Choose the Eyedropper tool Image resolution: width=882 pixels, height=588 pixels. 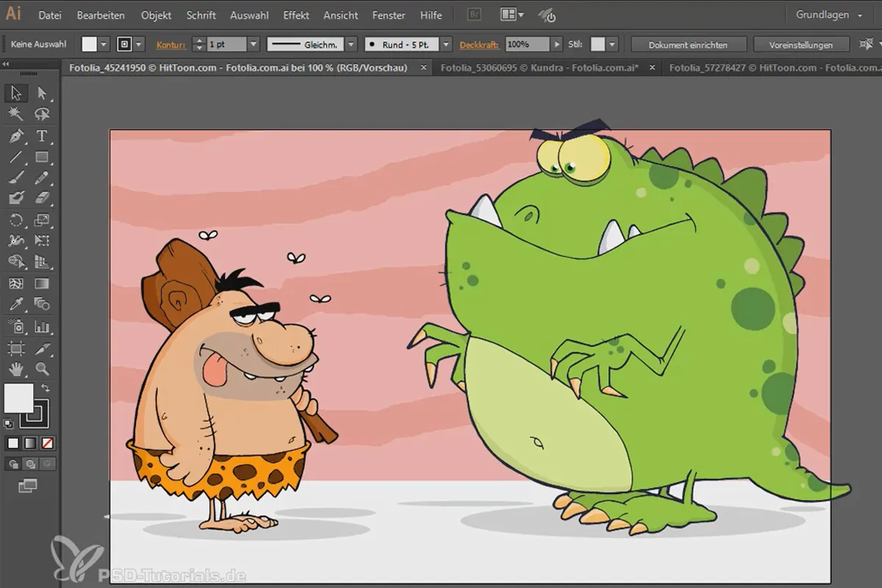coord(16,304)
